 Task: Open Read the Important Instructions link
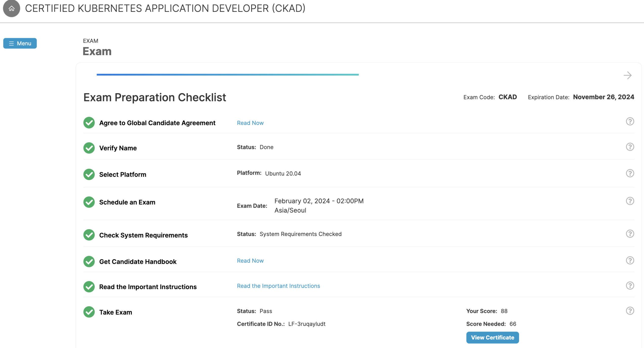278,286
